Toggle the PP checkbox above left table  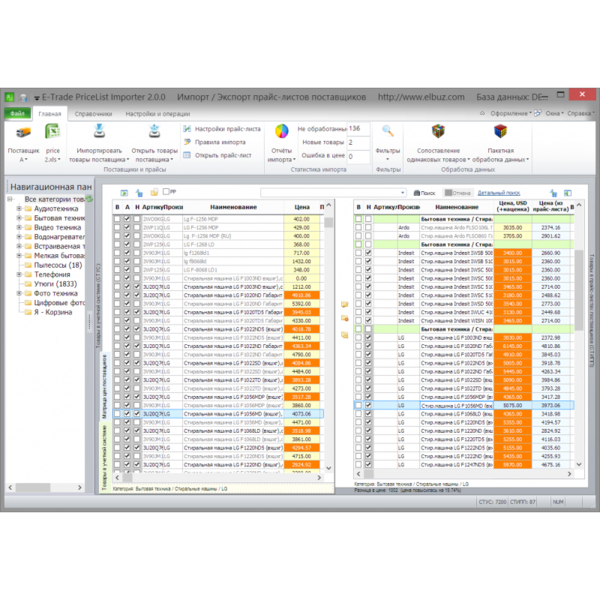click(166, 191)
